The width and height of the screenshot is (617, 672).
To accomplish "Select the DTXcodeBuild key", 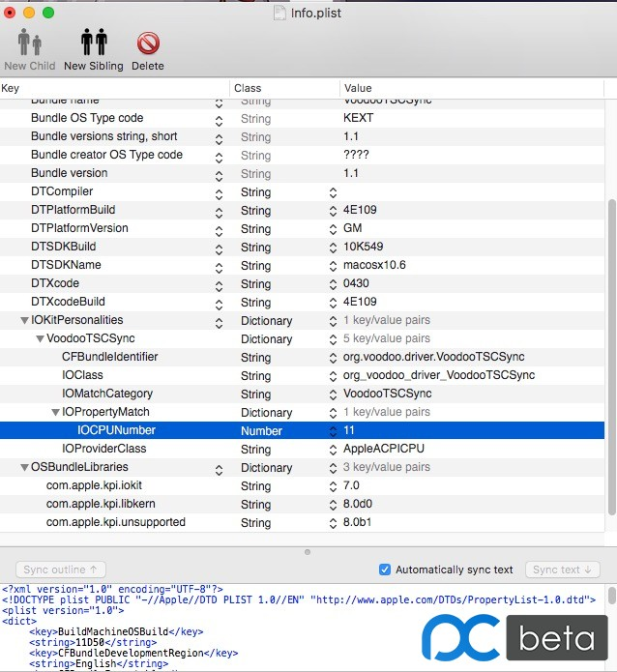I will [68, 302].
